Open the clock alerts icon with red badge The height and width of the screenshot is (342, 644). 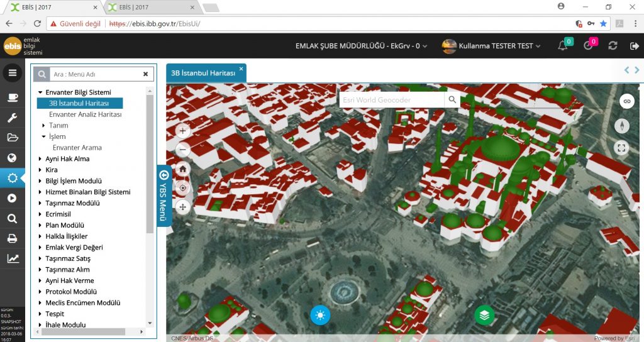[x=588, y=45]
